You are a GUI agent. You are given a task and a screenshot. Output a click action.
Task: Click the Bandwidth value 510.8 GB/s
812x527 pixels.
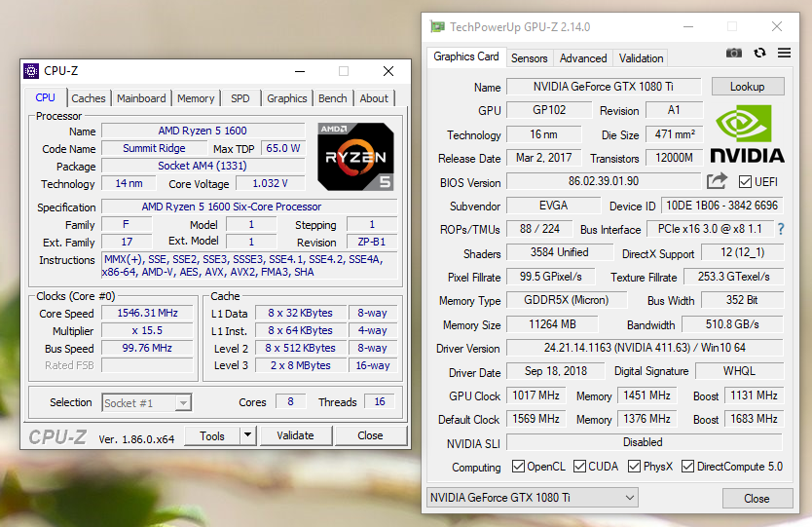[732, 324]
